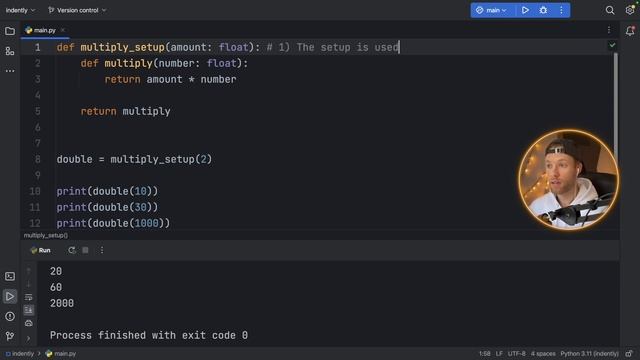Screen dimensions: 640x360
Task: Click the print(double(1000)) line
Action: tap(113, 223)
